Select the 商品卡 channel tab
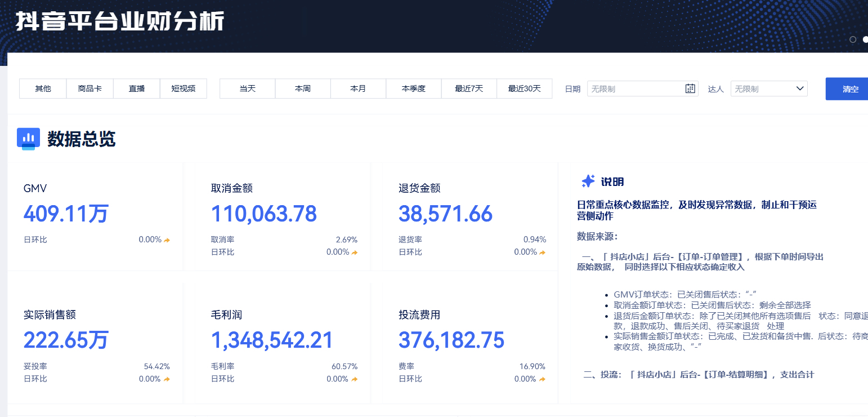Viewport: 868px width, 417px height. coord(90,88)
